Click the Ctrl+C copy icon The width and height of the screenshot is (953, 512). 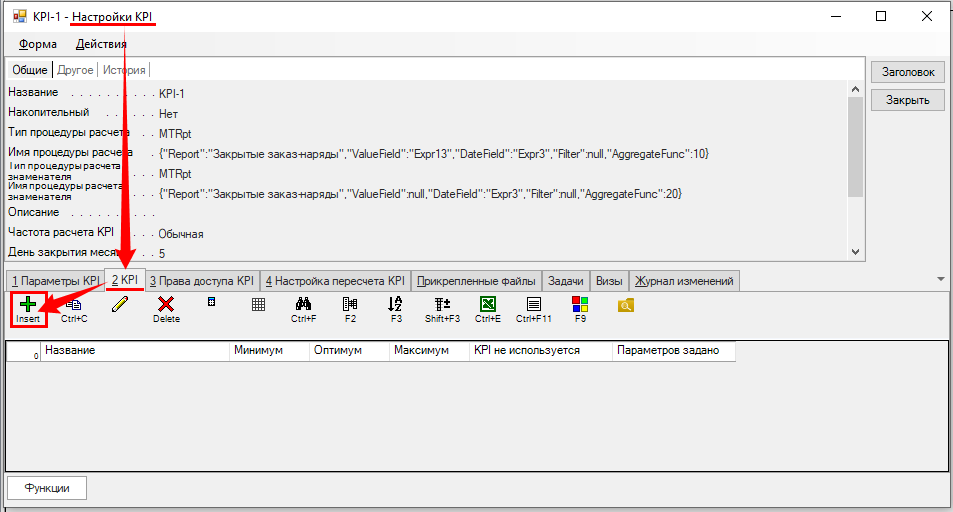pyautogui.click(x=74, y=304)
